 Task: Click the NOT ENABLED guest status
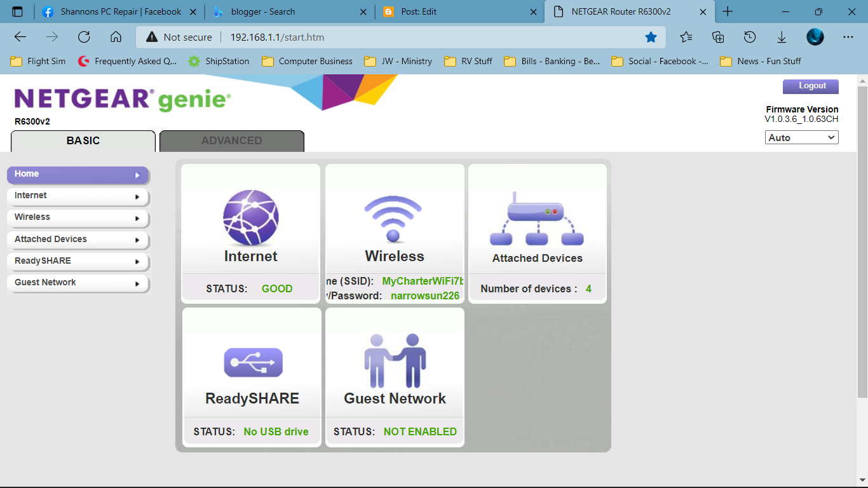420,431
